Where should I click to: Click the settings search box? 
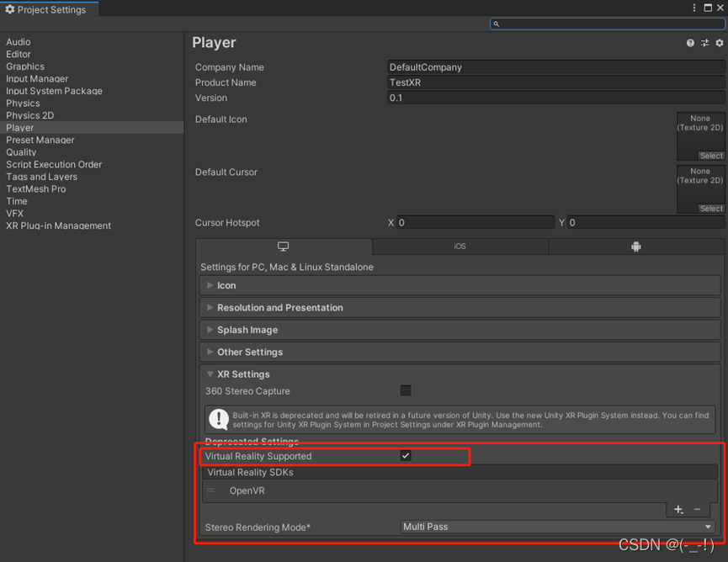tap(608, 24)
